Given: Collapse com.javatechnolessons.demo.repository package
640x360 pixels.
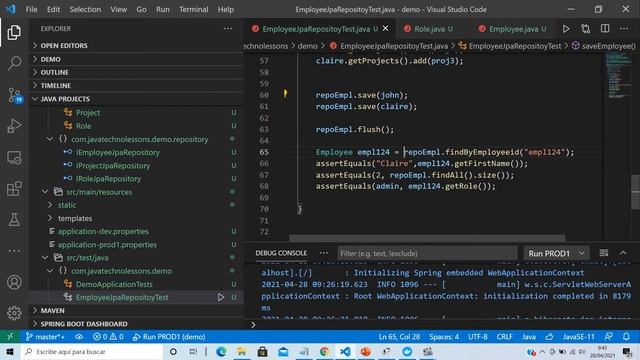Looking at the screenshot, I should [50, 139].
